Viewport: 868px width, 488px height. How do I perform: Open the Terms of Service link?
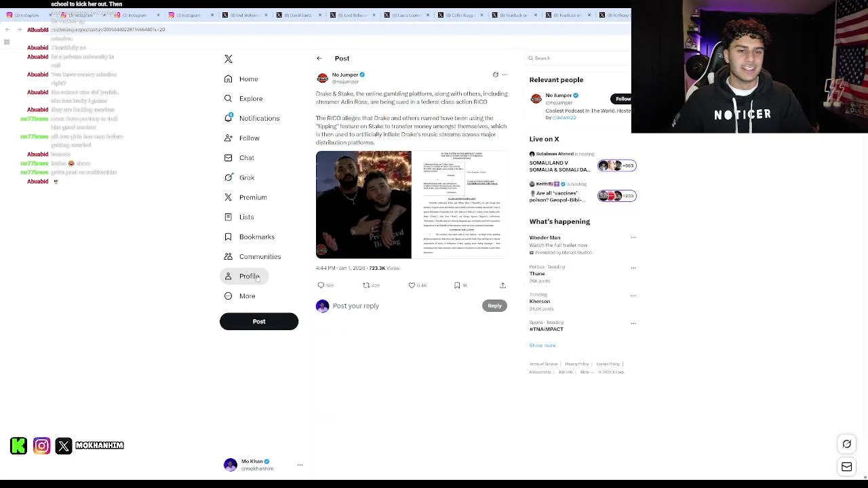coord(543,364)
